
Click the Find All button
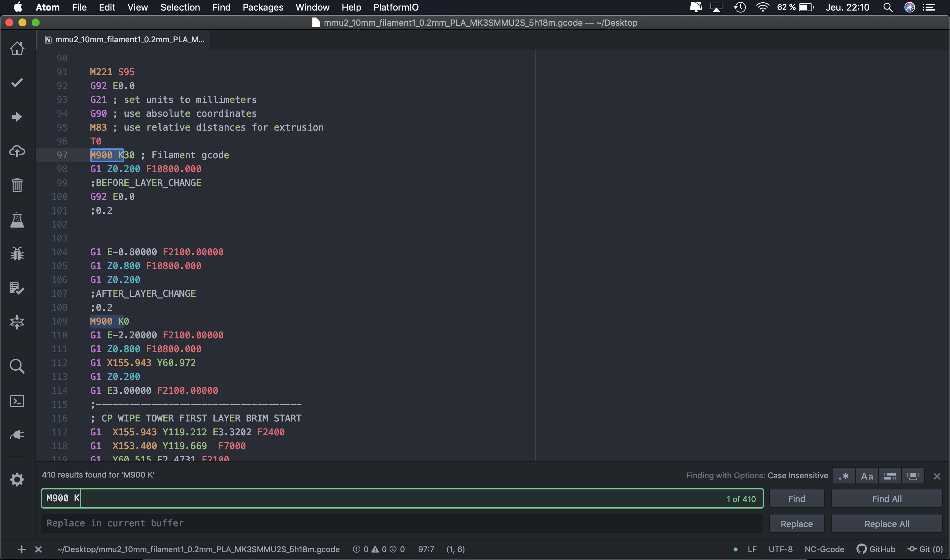[x=886, y=498]
